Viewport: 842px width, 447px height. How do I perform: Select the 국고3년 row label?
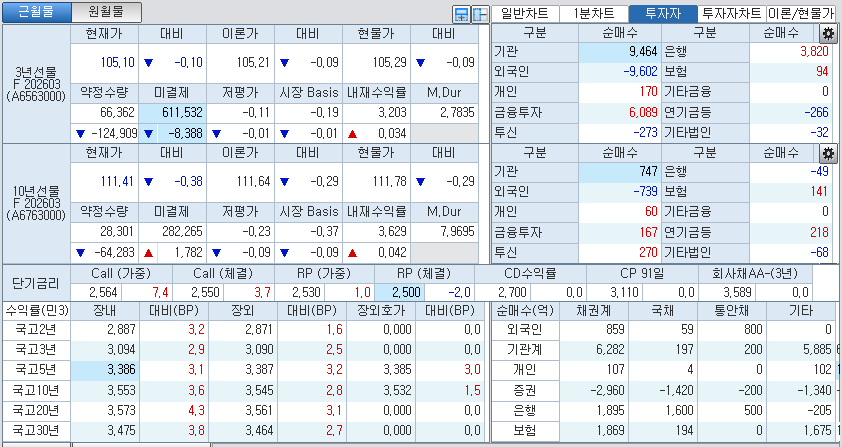pyautogui.click(x=35, y=350)
